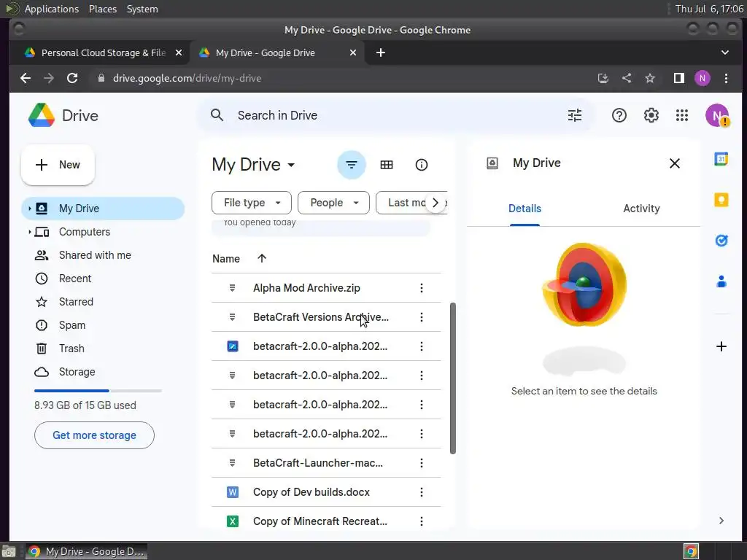Share this page from address bar

(x=626, y=78)
